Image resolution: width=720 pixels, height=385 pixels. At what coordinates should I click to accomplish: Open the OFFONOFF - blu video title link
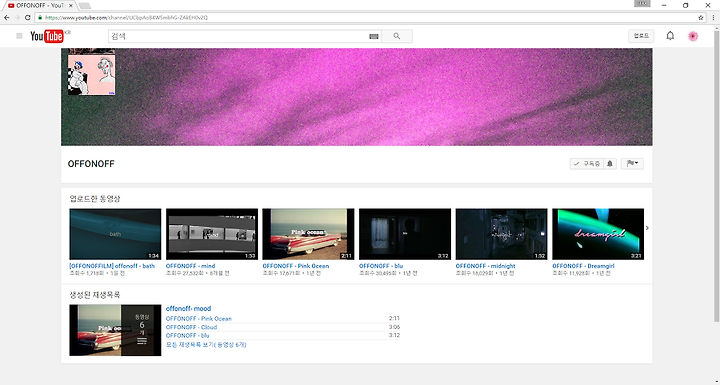coord(381,266)
